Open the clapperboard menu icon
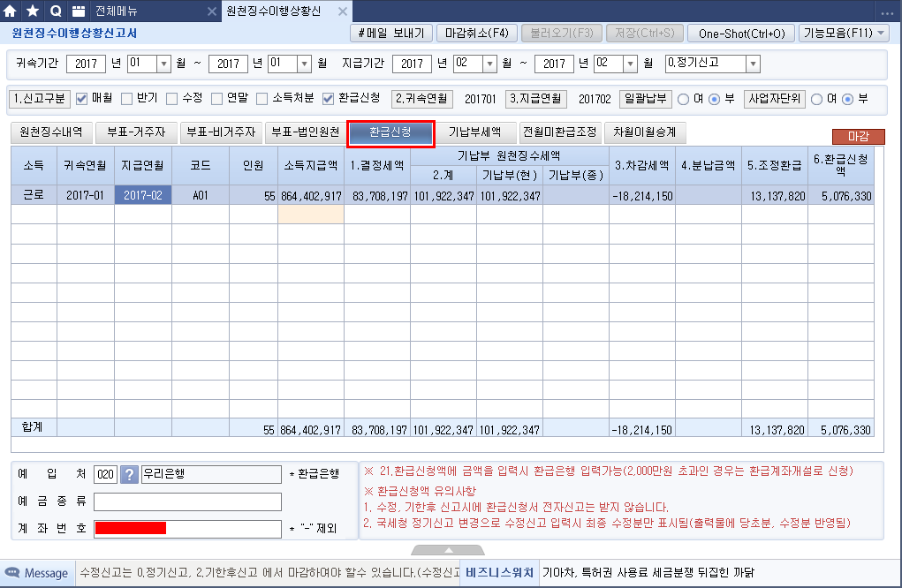 pos(79,11)
